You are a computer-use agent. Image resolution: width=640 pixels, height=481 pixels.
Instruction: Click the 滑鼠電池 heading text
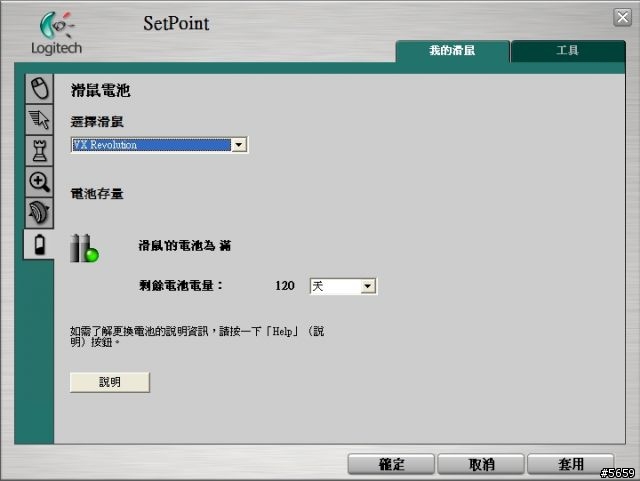pos(100,90)
